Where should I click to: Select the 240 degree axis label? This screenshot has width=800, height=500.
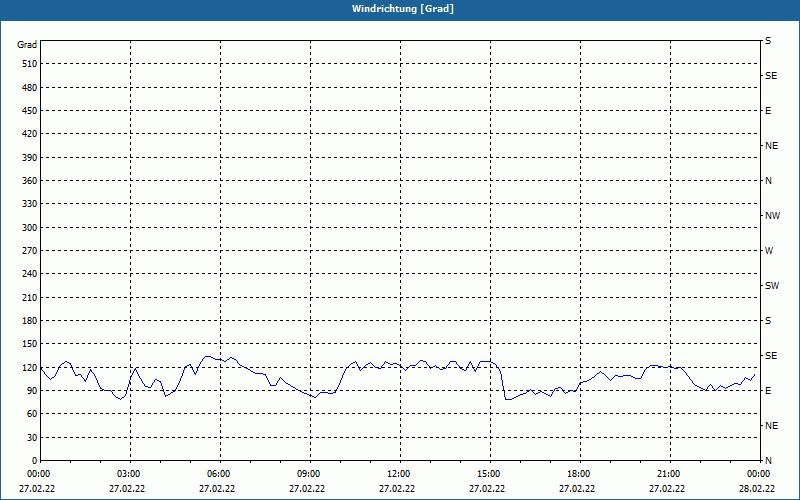coord(30,273)
